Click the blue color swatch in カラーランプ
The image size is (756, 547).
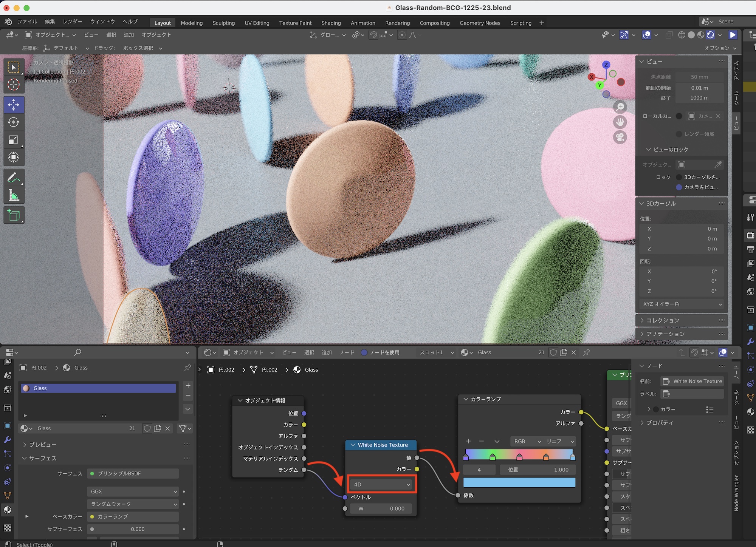(519, 482)
